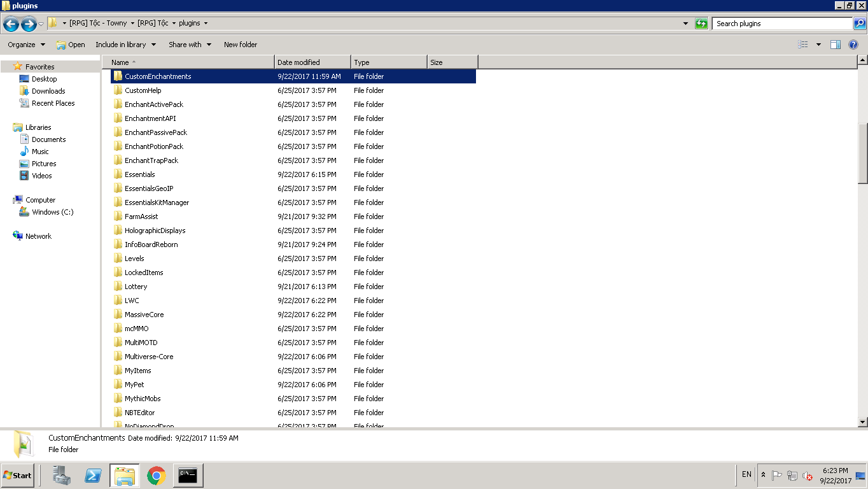Open the Organize dropdown menu
The width and height of the screenshot is (868, 489).
[27, 45]
